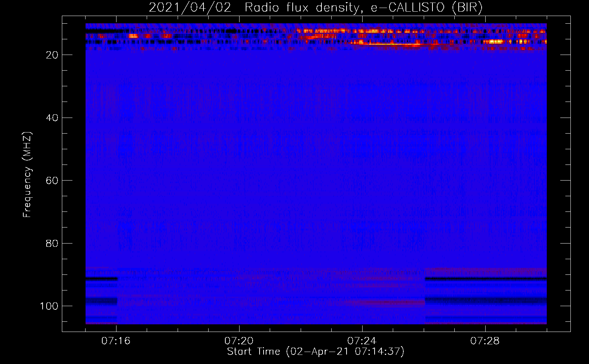Click the 20 MHz frequency tick label

pyautogui.click(x=52, y=55)
